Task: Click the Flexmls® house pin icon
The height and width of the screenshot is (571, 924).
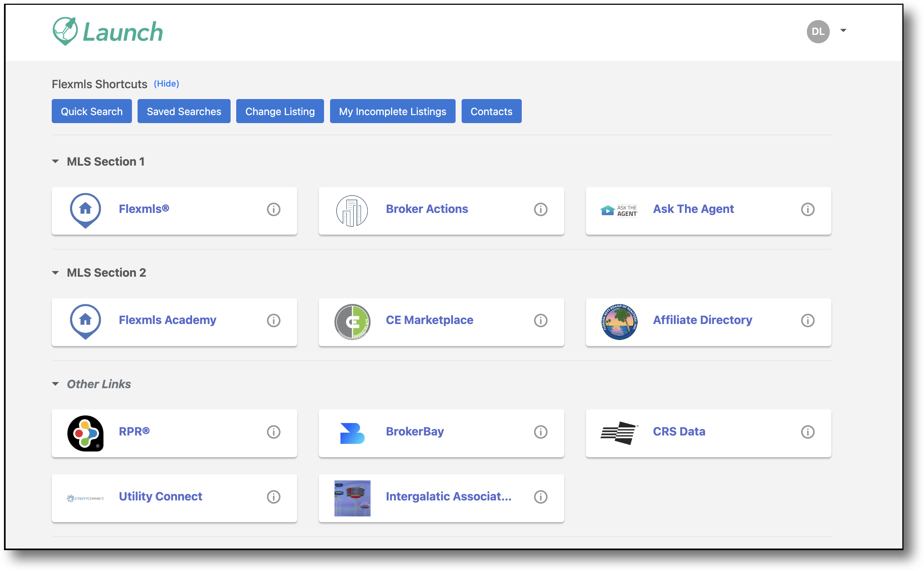Action: pos(85,211)
